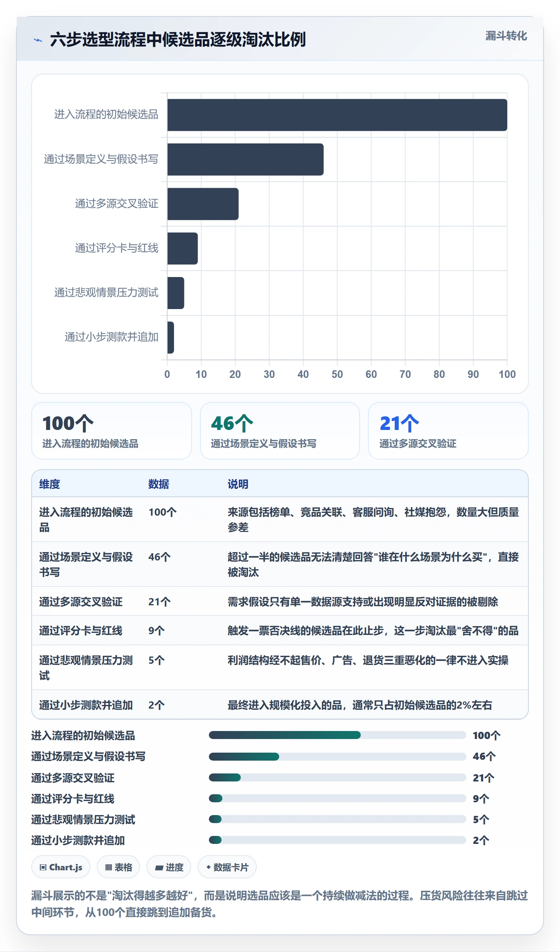Image resolution: width=560 pixels, height=952 pixels.
Task: Click the 进入流程的初始候选品 progress bar
Action: coord(337,735)
